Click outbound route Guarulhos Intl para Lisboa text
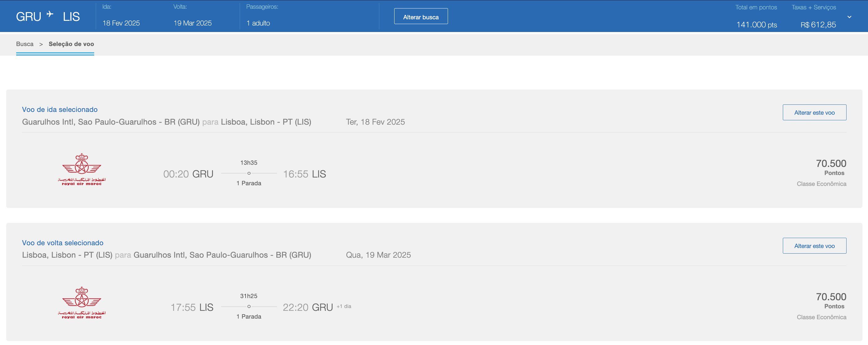The image size is (868, 345). click(x=166, y=122)
